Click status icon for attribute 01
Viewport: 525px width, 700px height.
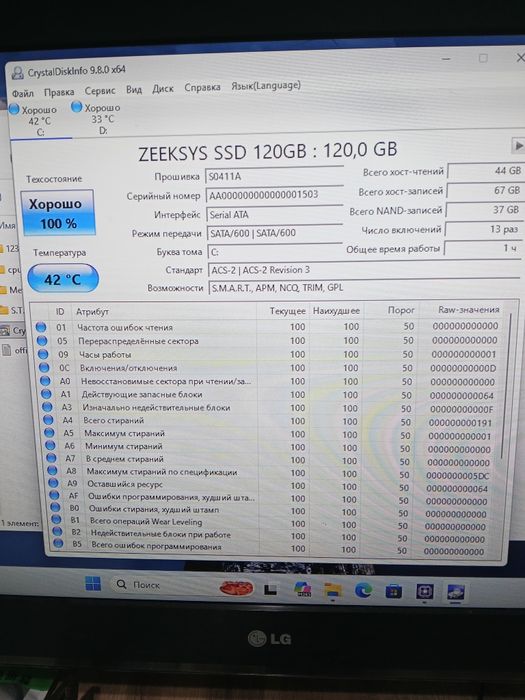click(41, 327)
